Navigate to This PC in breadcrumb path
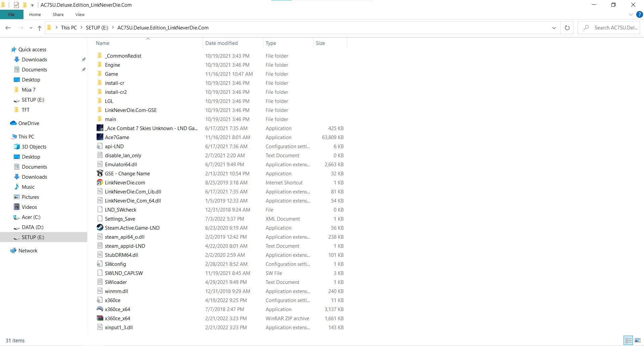644x346 pixels. [69, 28]
